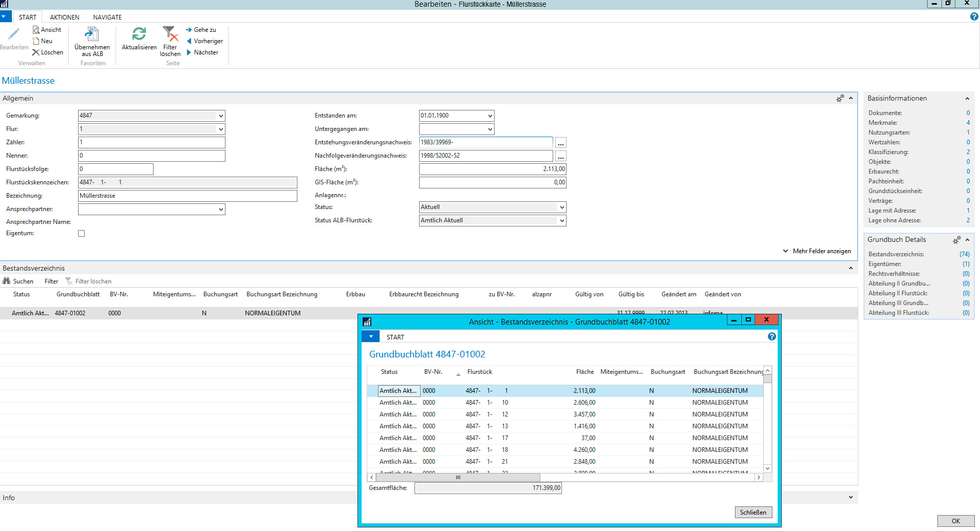Click the horizontal scrollbar in Grundbuchblatt list
Screen dimensions: 980x531
pos(458,478)
